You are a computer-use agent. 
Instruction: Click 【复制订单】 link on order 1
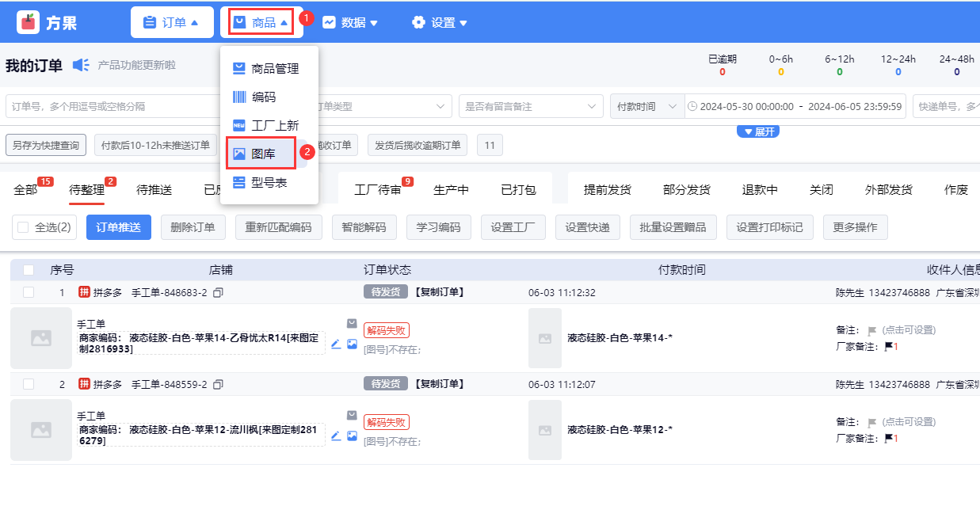438,292
